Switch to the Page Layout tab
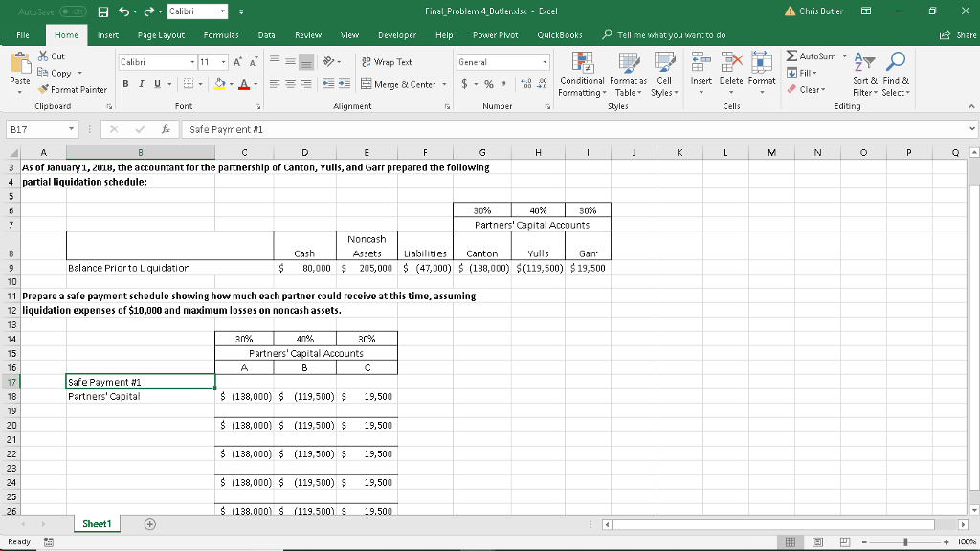Image resolution: width=980 pixels, height=551 pixels. [x=161, y=35]
